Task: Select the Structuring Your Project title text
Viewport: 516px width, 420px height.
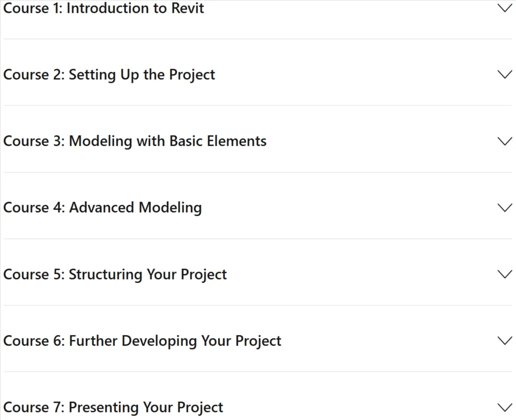Action: click(x=148, y=275)
